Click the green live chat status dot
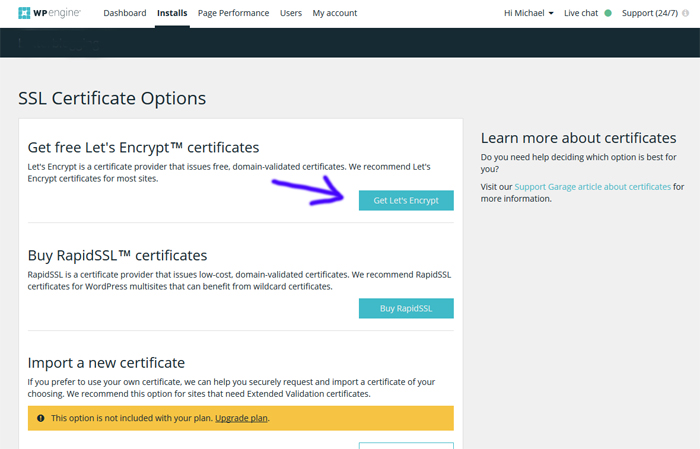This screenshot has width=700, height=449. point(608,13)
